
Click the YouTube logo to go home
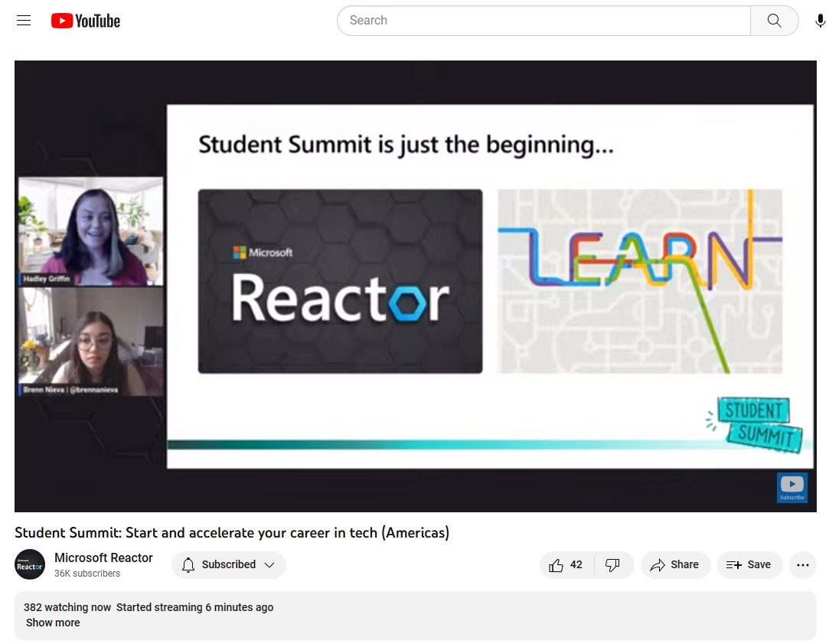coord(84,21)
